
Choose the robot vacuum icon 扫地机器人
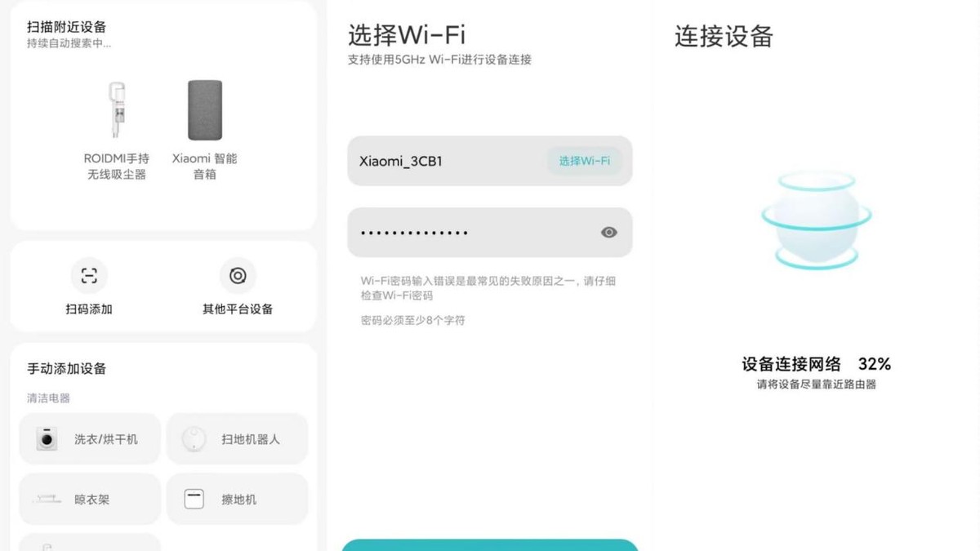click(x=194, y=439)
